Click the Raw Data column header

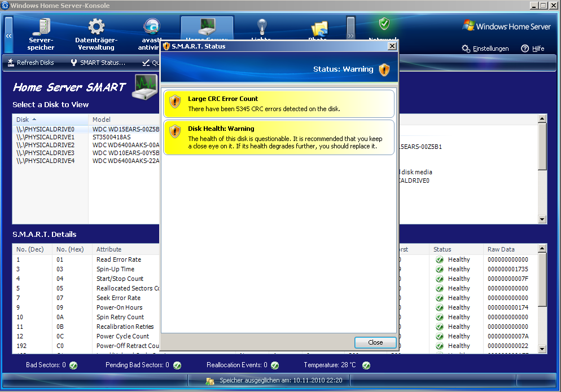coord(510,249)
